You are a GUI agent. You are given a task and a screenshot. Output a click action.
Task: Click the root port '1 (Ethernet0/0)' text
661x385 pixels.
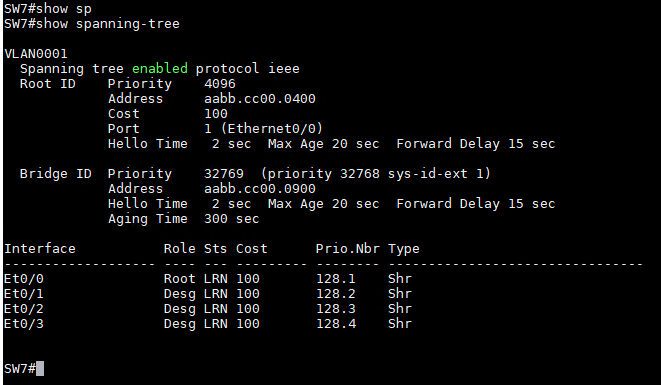pyautogui.click(x=263, y=129)
